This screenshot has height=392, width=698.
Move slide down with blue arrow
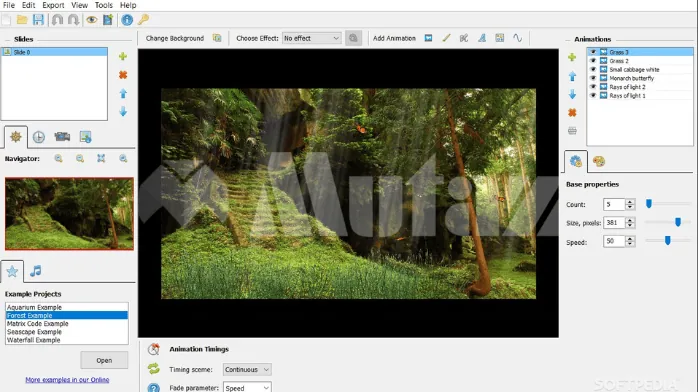click(x=123, y=111)
